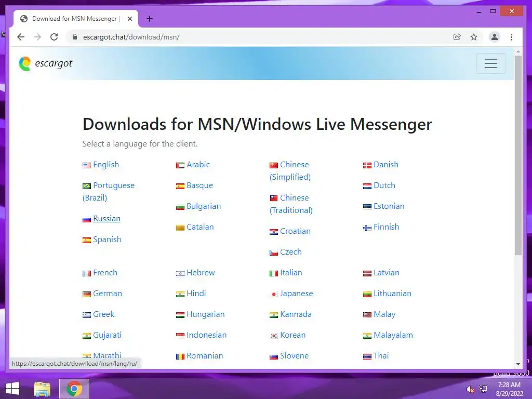Open the Slovene language link

294,355
